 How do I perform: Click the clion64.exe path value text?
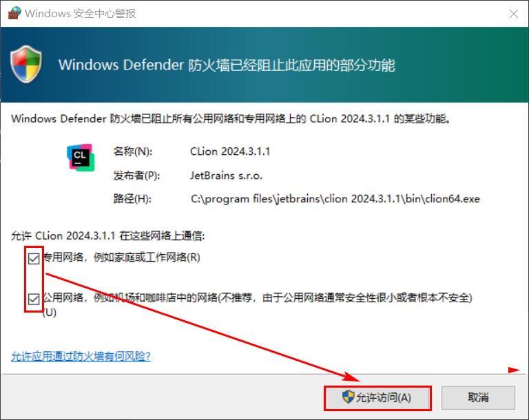pyautogui.click(x=335, y=199)
